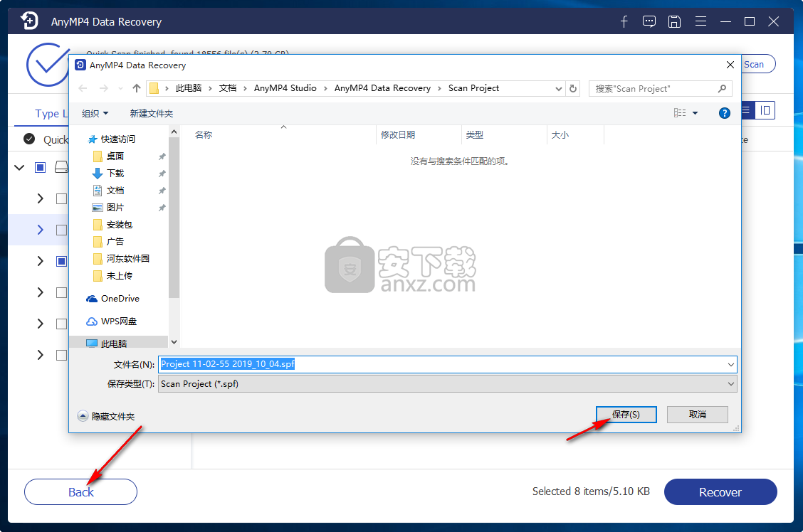Click the Facebook share icon

coord(624,21)
